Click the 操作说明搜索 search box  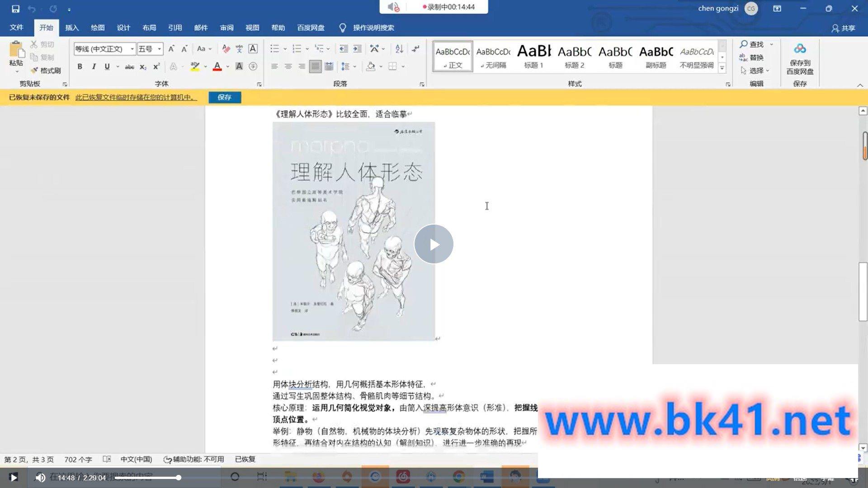(373, 28)
